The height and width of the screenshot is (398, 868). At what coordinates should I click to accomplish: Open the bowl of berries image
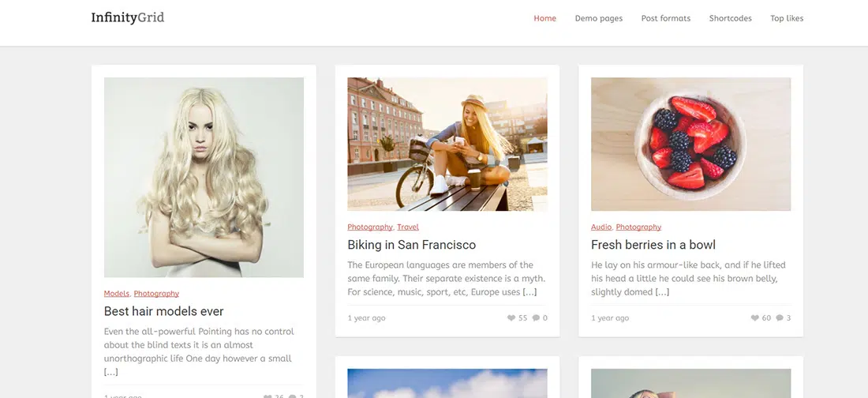(690, 144)
